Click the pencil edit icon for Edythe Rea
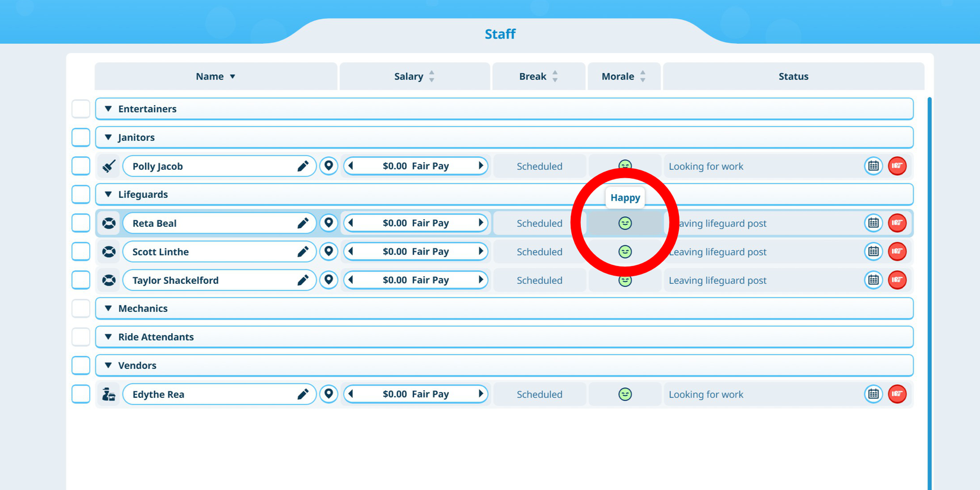The height and width of the screenshot is (490, 980). point(303,394)
